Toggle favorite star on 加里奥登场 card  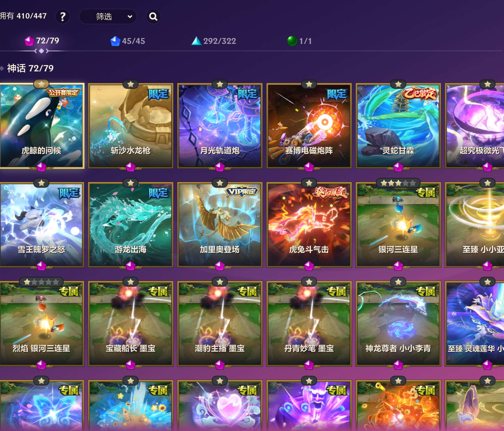coord(220,183)
